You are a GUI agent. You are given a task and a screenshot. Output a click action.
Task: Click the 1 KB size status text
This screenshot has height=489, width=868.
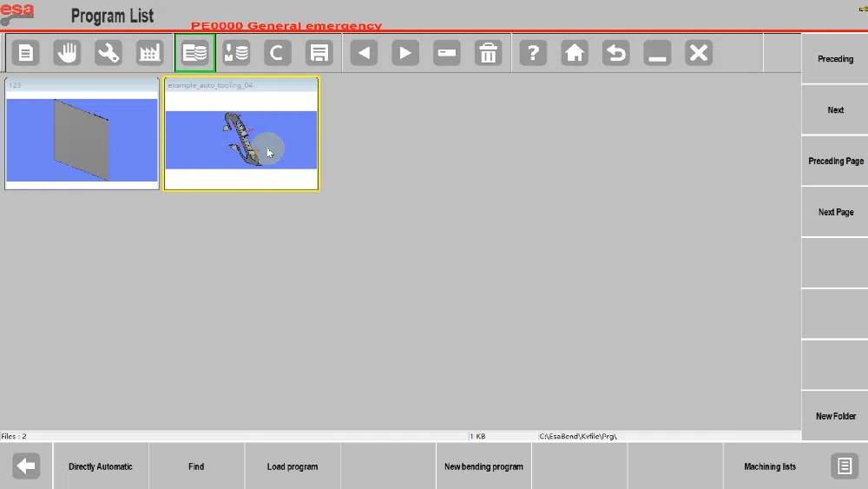(x=477, y=436)
